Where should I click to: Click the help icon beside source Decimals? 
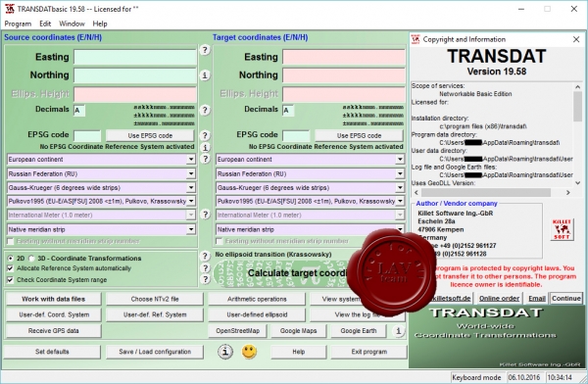tap(205, 110)
